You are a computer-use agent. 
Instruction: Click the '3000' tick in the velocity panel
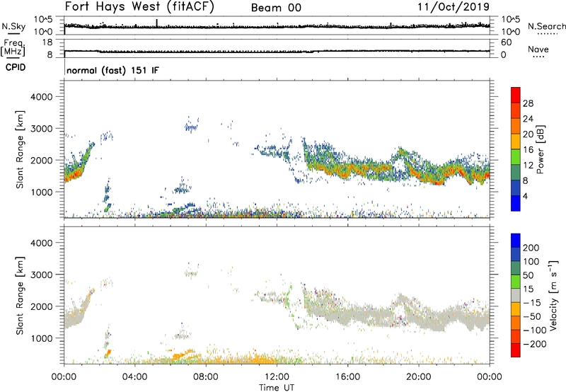(42, 275)
